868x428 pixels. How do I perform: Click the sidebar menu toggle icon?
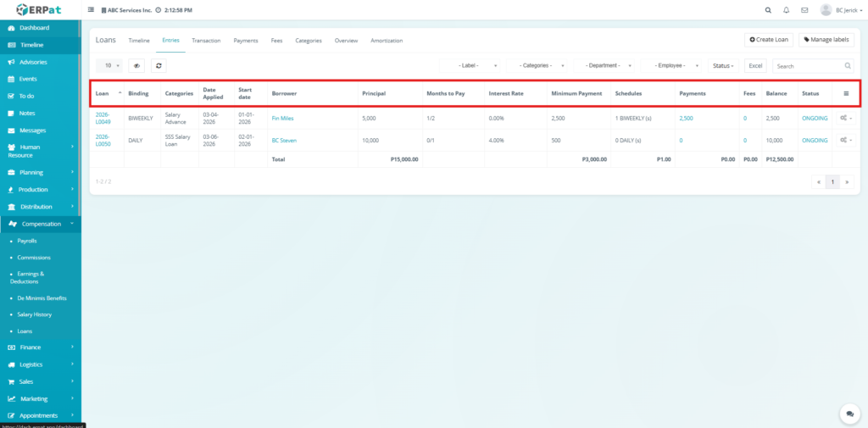point(92,10)
